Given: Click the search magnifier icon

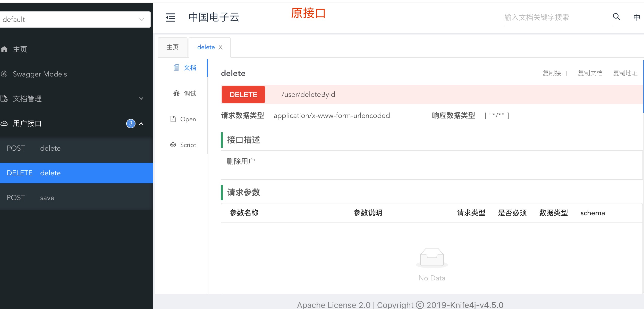Looking at the screenshot, I should [x=616, y=17].
